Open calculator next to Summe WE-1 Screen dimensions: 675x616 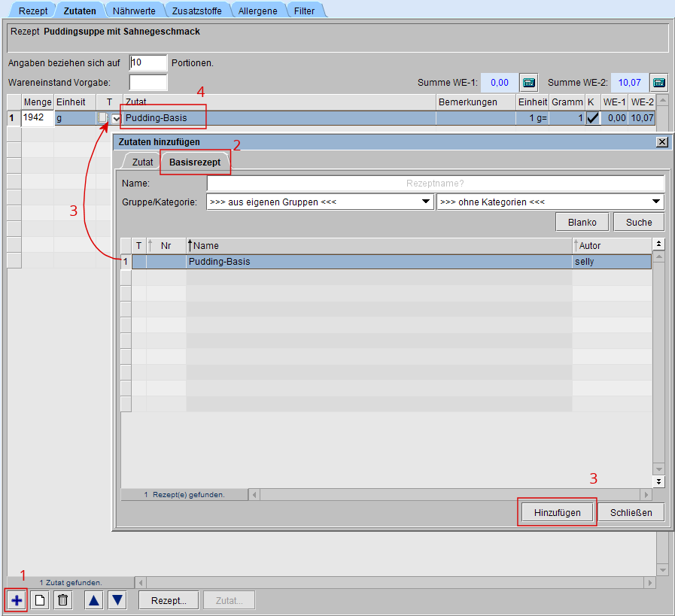[529, 82]
